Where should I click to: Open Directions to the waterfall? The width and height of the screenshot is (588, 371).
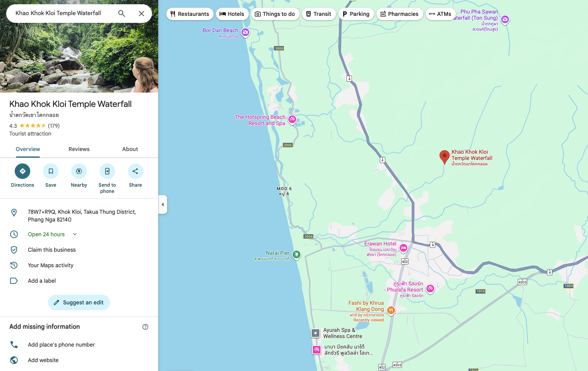22,171
